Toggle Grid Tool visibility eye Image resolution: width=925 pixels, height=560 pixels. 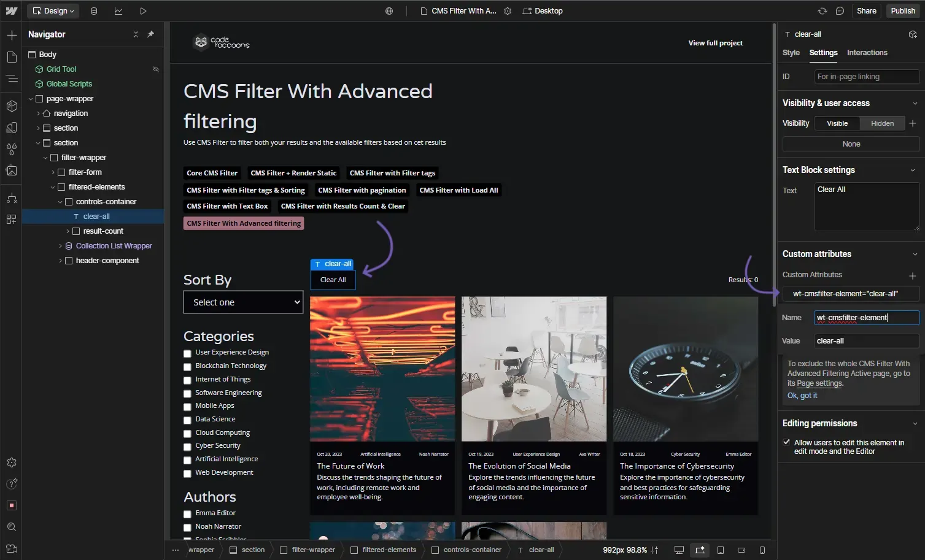156,69
